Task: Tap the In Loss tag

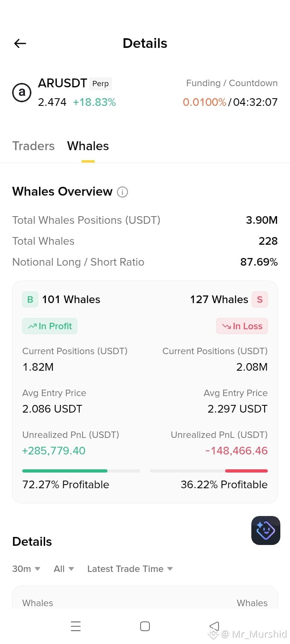Action: coord(242,326)
